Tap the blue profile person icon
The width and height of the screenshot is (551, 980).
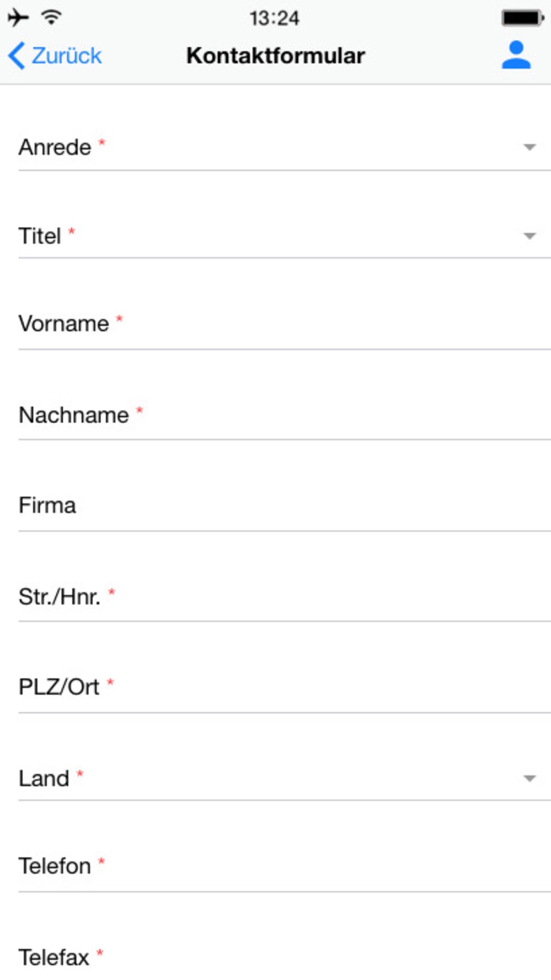tap(516, 55)
